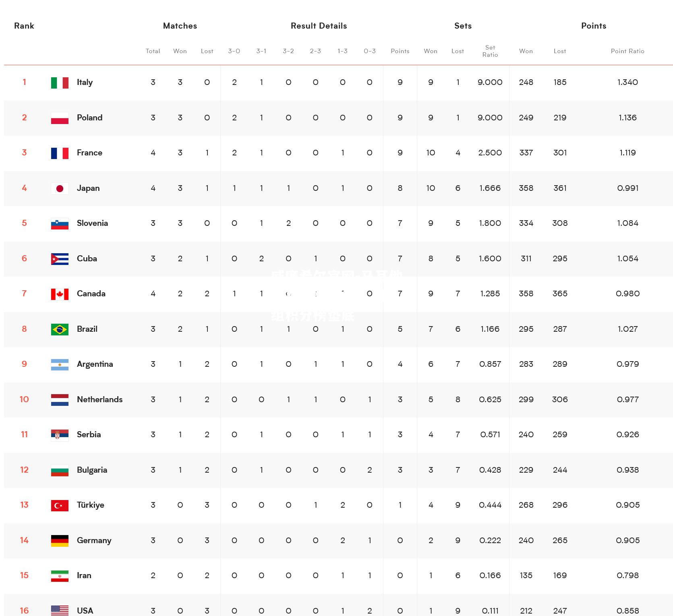Select the Argentina flag icon
This screenshot has width=673, height=616.
tap(60, 364)
